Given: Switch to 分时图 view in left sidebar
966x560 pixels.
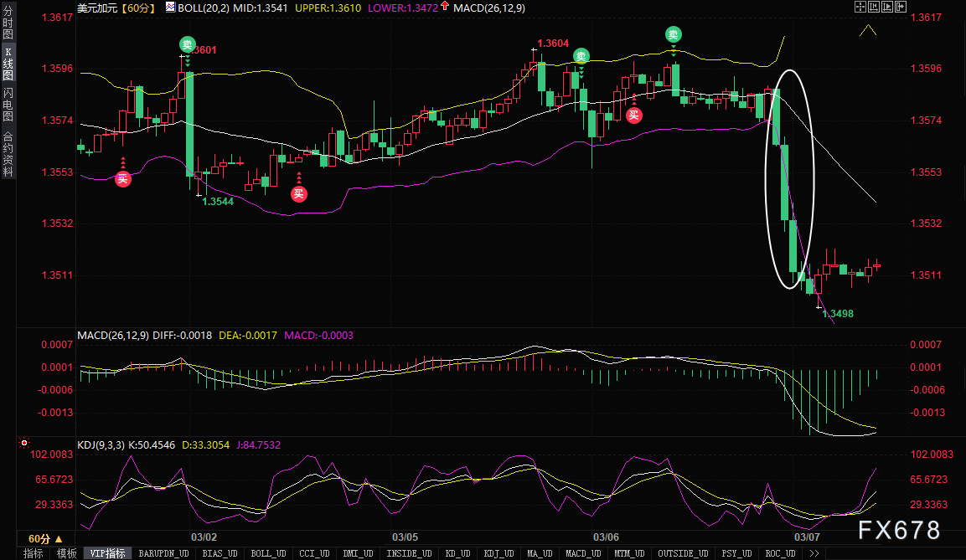Looking at the screenshot, I should click(8, 22).
